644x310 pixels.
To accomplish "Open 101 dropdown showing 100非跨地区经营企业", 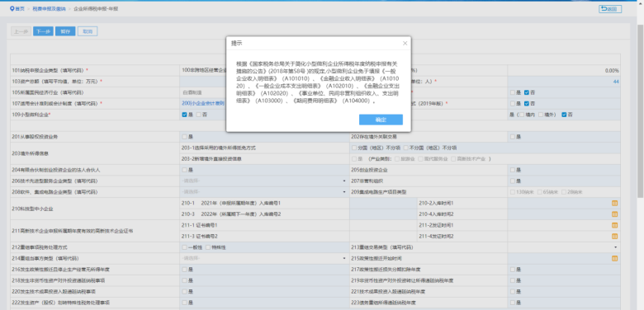I will click(203, 71).
